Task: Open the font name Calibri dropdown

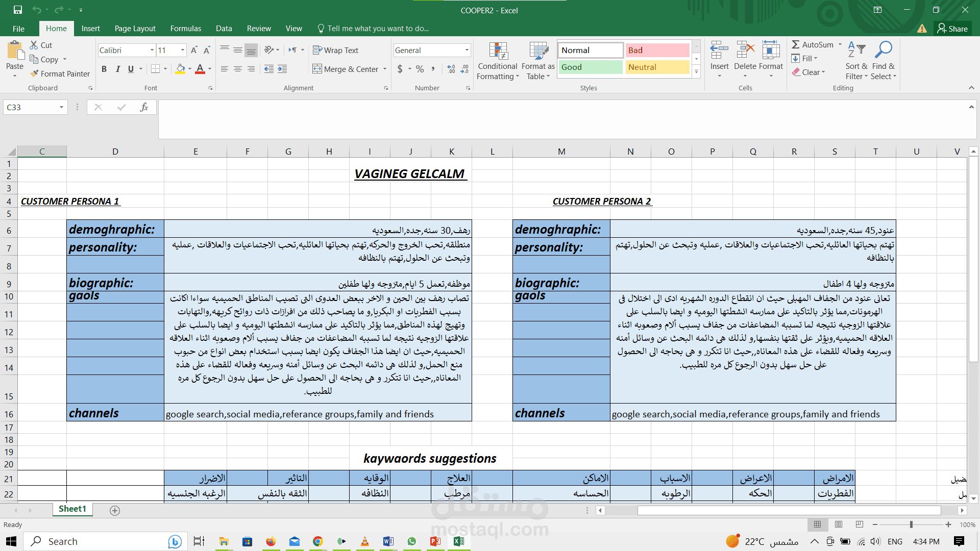Action: pyautogui.click(x=152, y=50)
